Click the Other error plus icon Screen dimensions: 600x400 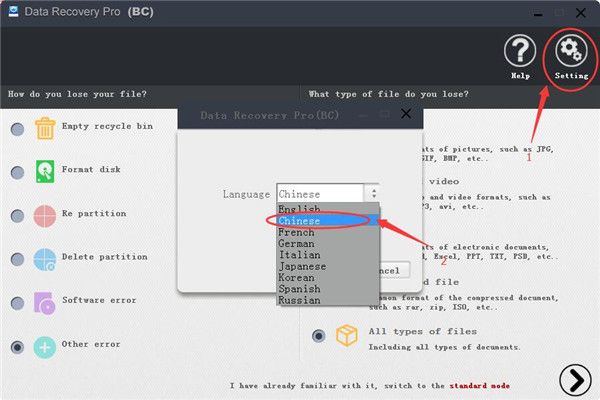click(46, 345)
